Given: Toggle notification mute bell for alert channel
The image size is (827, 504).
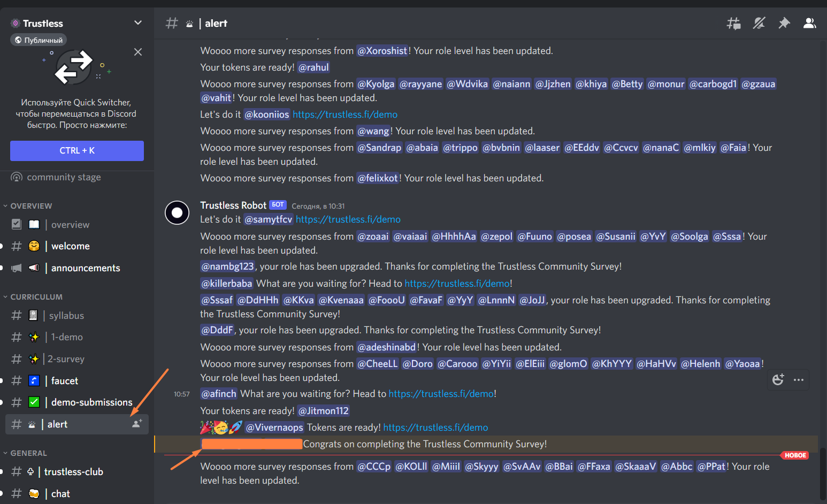Looking at the screenshot, I should pyautogui.click(x=759, y=23).
